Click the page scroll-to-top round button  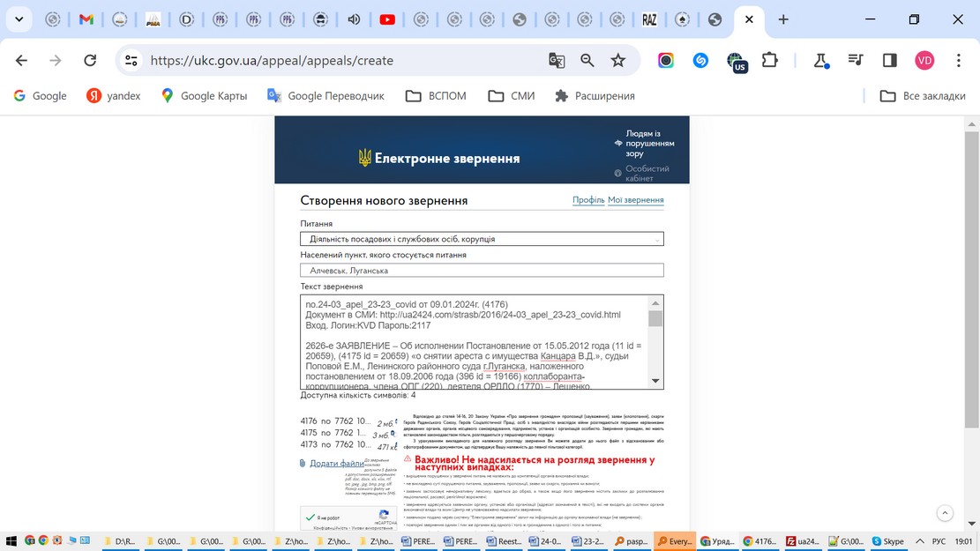(x=945, y=513)
